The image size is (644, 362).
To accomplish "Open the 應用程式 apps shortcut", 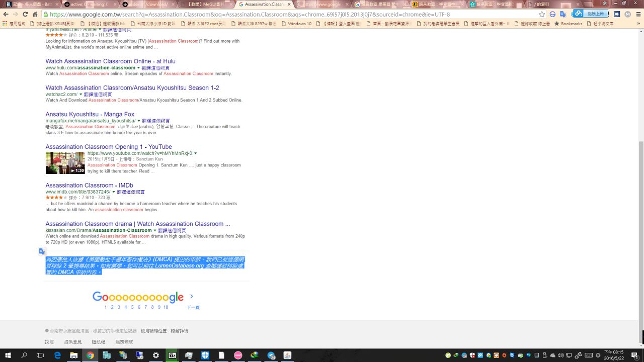I will pos(14,24).
